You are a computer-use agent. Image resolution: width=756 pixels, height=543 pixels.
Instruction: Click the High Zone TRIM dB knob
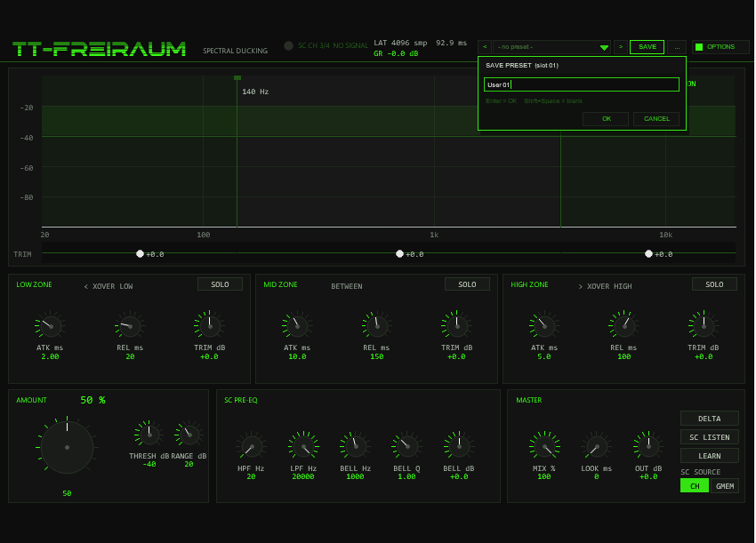coord(704,325)
